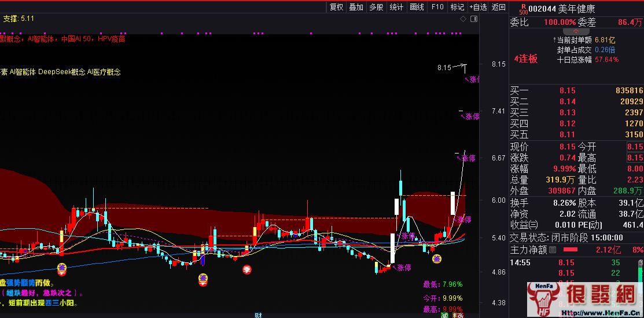Select the 画线 drawing tool
644x318 pixels.
(x=417, y=7)
